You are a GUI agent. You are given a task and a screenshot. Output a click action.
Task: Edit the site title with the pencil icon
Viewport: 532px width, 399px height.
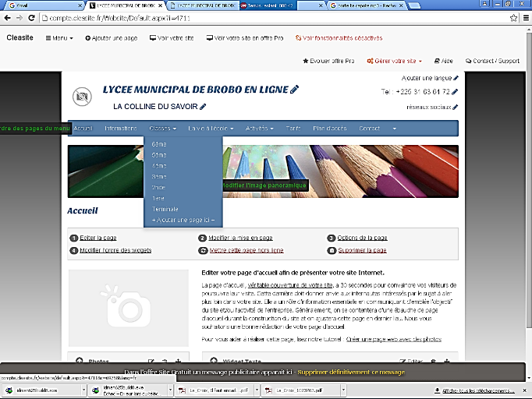(295, 89)
